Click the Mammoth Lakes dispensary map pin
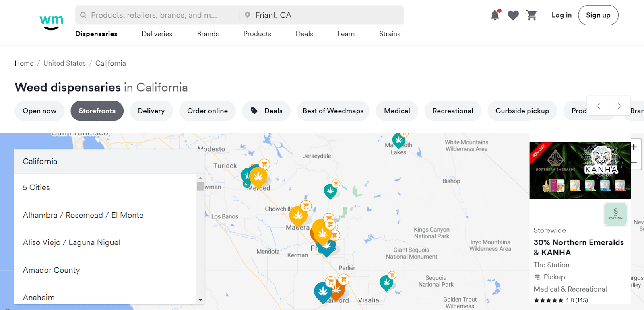 [x=398, y=140]
